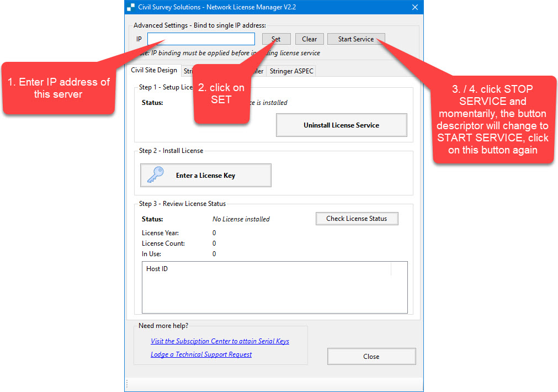
Task: Select the partially hidden tab starting with 'Stri'
Action: [x=188, y=71]
